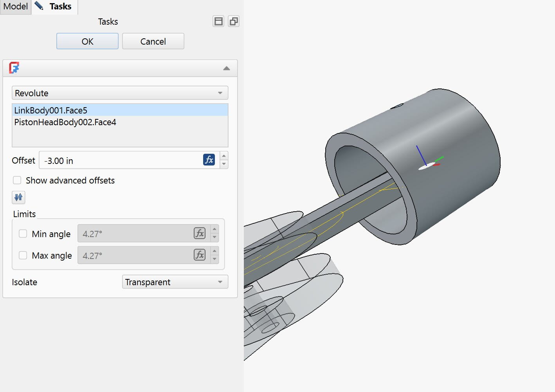Click the reverse joint direction icon
This screenshot has height=392, width=555.
(18, 197)
